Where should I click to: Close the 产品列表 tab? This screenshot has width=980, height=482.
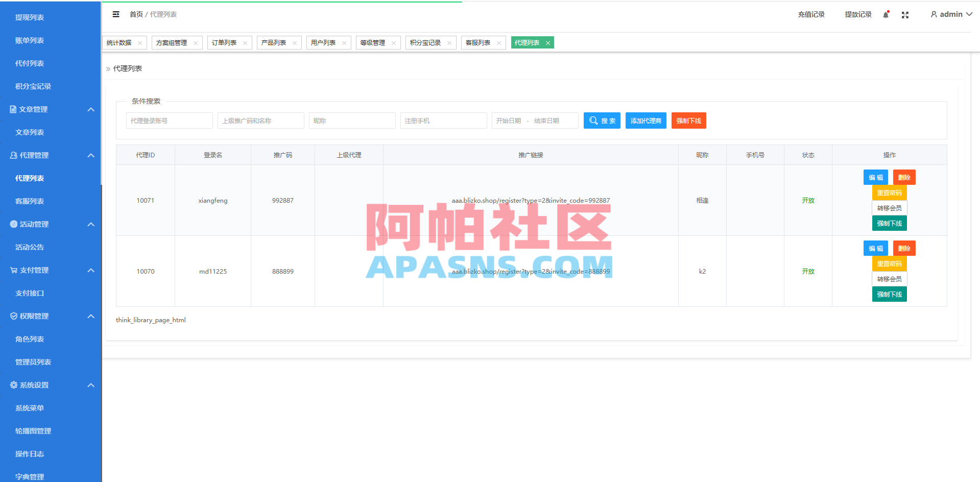coord(295,43)
